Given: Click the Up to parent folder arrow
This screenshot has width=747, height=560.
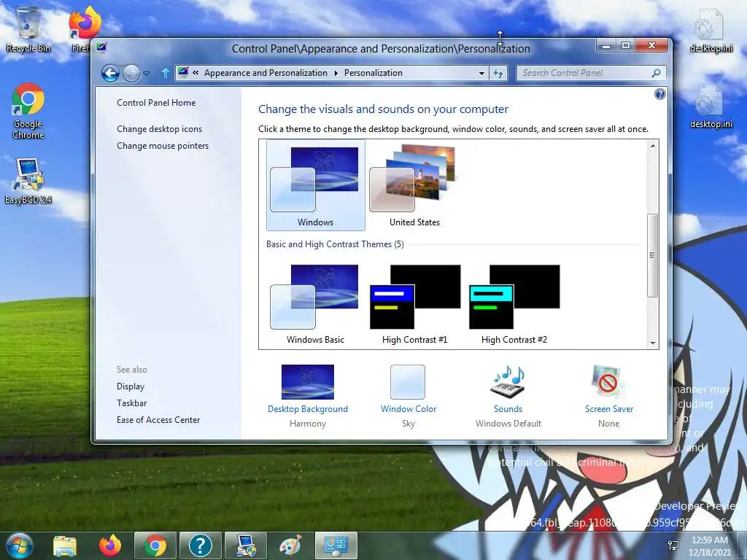Looking at the screenshot, I should point(165,73).
